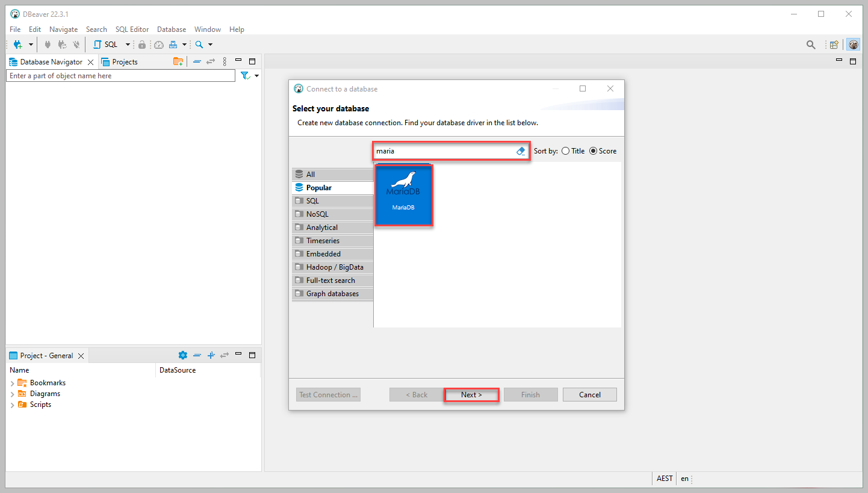Viewport: 868px width, 493px height.
Task: Collapse all in Database Navigator
Action: click(197, 61)
